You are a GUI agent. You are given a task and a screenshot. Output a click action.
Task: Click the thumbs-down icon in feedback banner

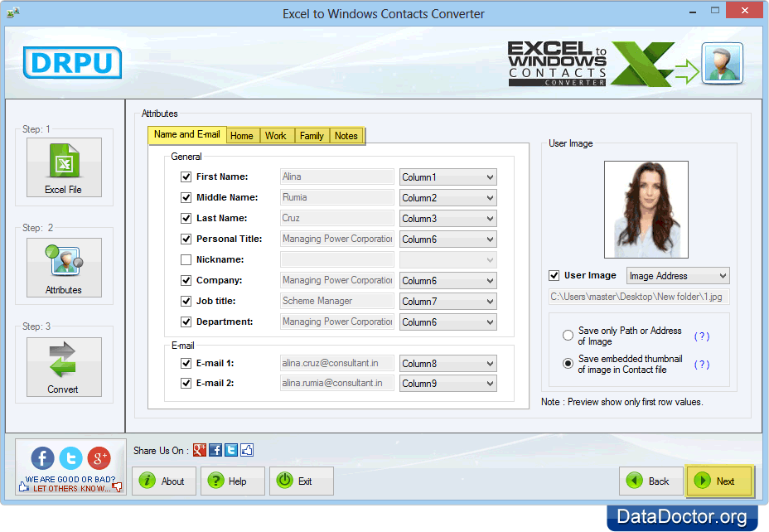pyautogui.click(x=117, y=487)
